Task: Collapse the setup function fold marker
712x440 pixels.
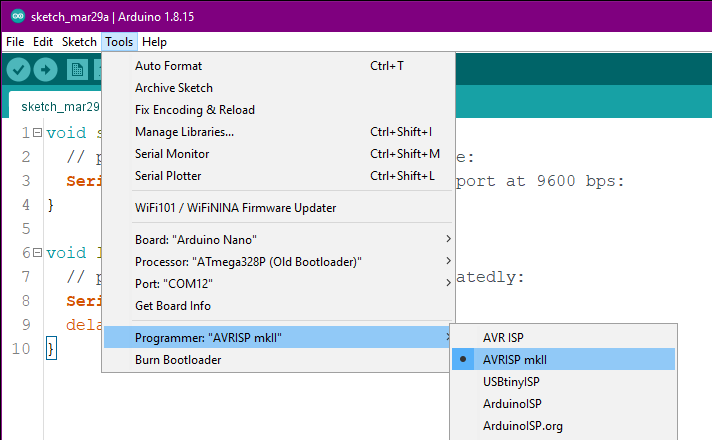Action: pyautogui.click(x=36, y=133)
